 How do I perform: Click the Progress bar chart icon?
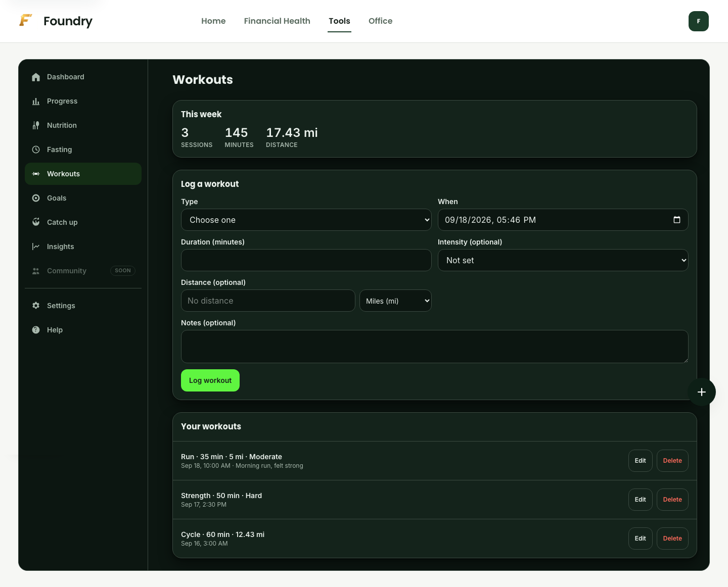[36, 101]
